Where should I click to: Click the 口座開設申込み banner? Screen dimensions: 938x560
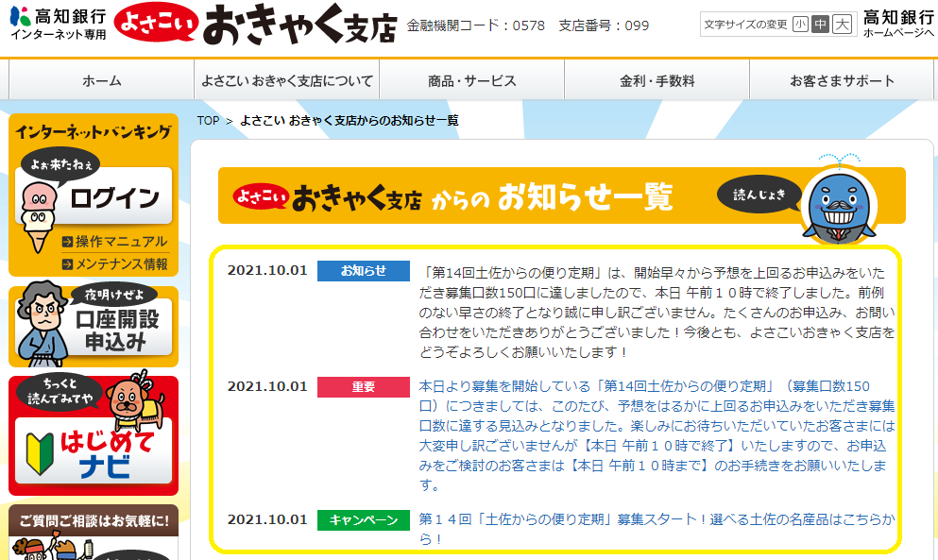click(94, 327)
